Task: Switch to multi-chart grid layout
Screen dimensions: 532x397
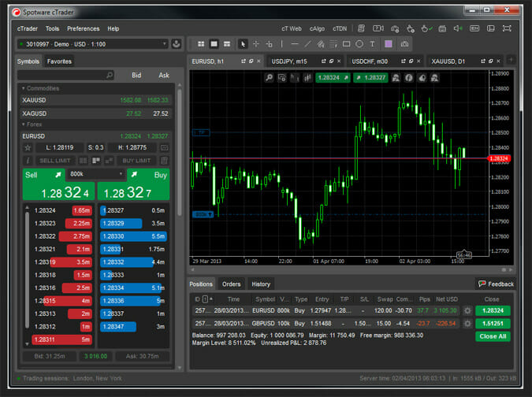Action: click(201, 44)
